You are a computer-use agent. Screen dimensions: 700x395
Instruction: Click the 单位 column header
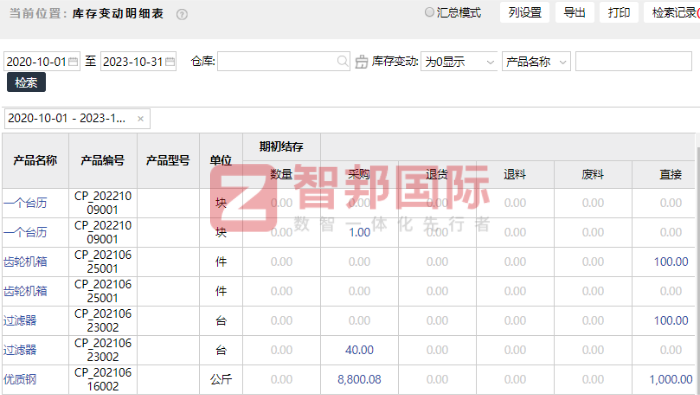click(221, 161)
